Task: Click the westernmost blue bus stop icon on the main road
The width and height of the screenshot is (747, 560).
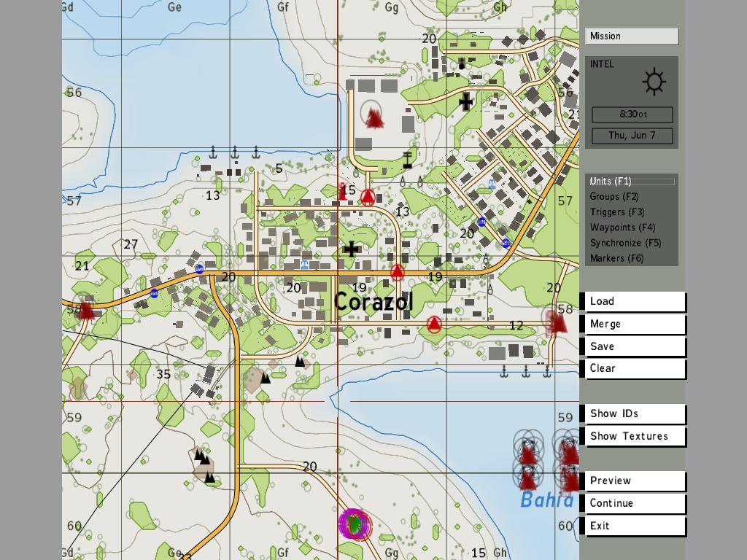Action: click(154, 293)
